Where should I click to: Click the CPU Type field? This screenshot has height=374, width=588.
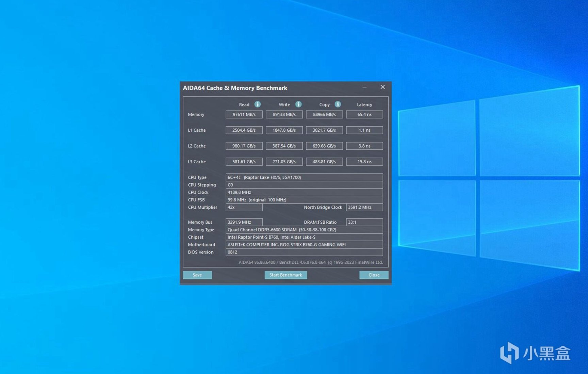(x=304, y=177)
